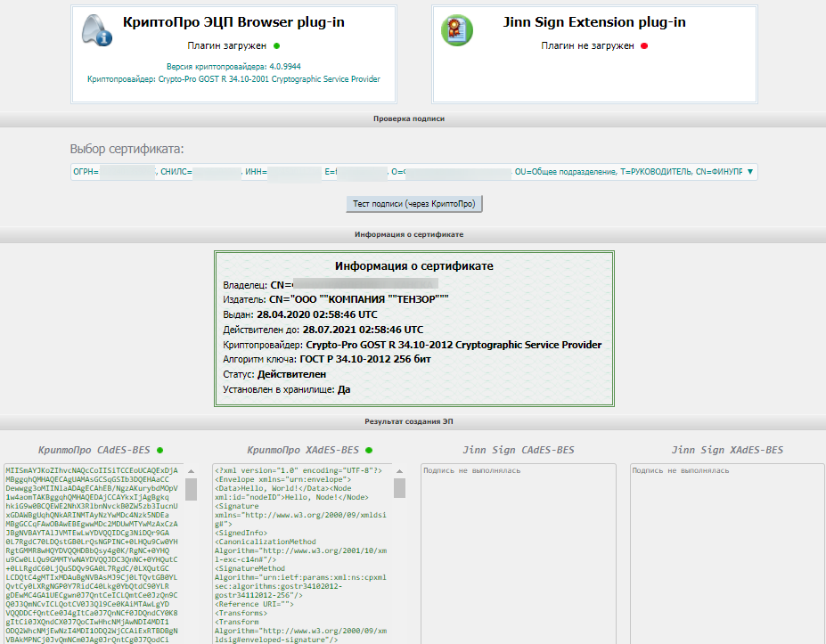This screenshot has height=644, width=826.
Task: Click the Результат создания ЭП section bar
Action: pos(413,422)
